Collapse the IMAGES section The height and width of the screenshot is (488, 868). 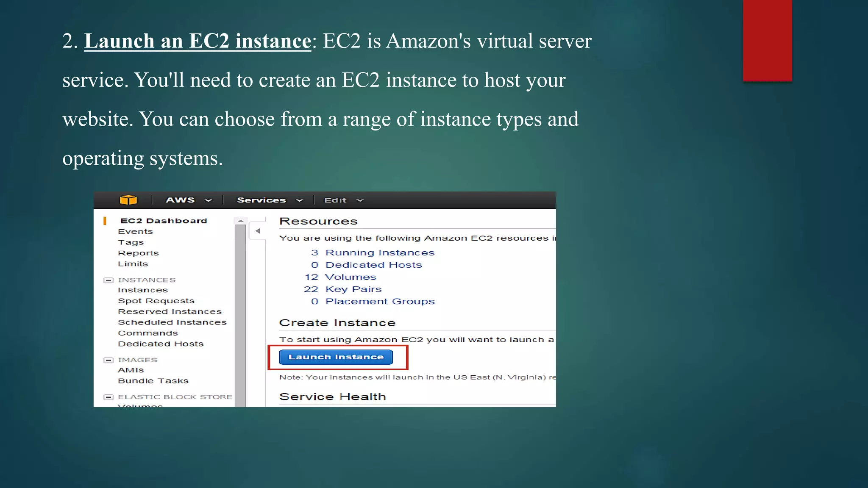click(108, 360)
